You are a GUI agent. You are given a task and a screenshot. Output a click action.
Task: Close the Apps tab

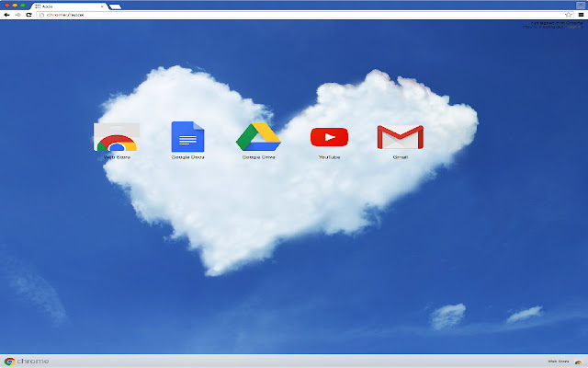(x=102, y=6)
